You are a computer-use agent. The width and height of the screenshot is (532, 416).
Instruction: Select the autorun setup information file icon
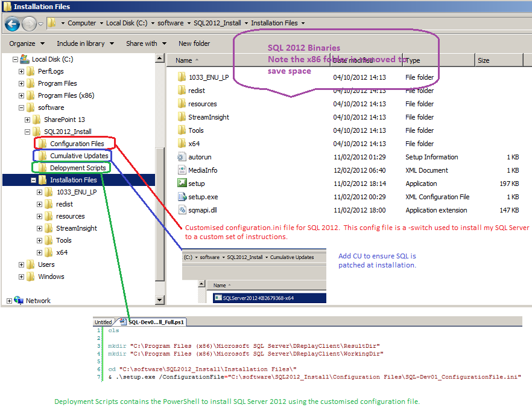coord(182,156)
